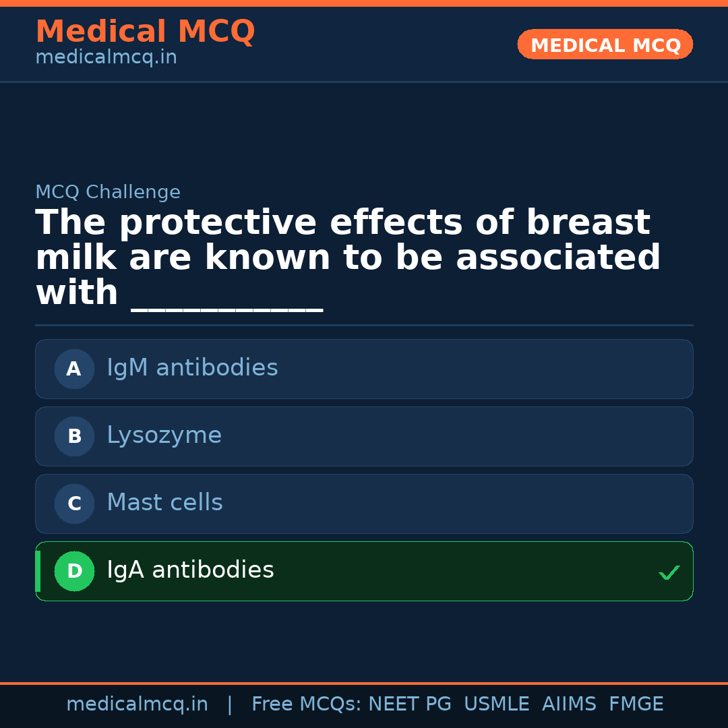Click the A letter circle badge
The image size is (728, 728).
click(74, 369)
